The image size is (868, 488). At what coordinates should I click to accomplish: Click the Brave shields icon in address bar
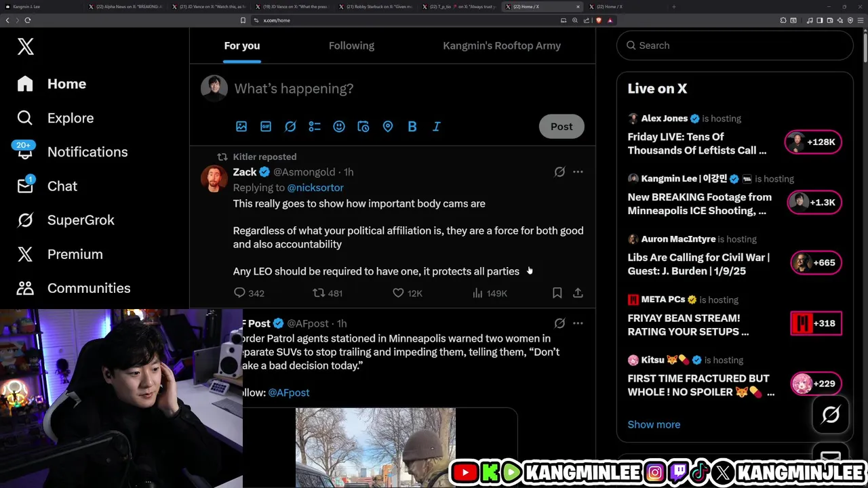(x=598, y=20)
